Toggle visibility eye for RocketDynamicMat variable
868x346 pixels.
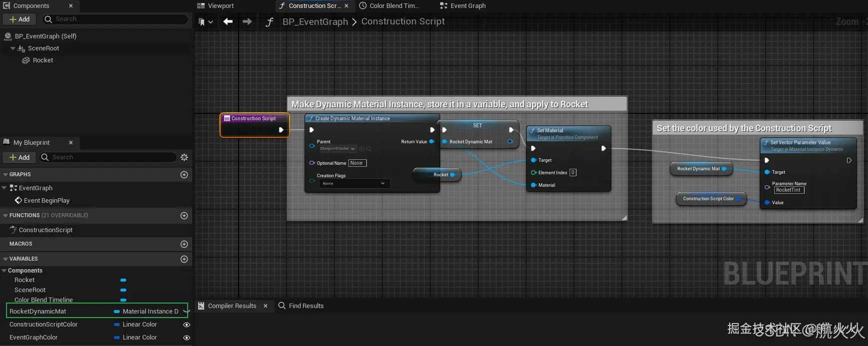point(186,312)
